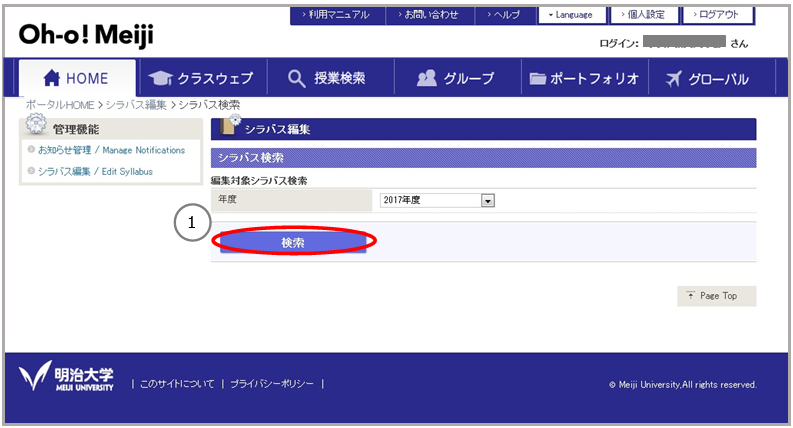
Task: Open the HOME tab text
Action: point(87,79)
